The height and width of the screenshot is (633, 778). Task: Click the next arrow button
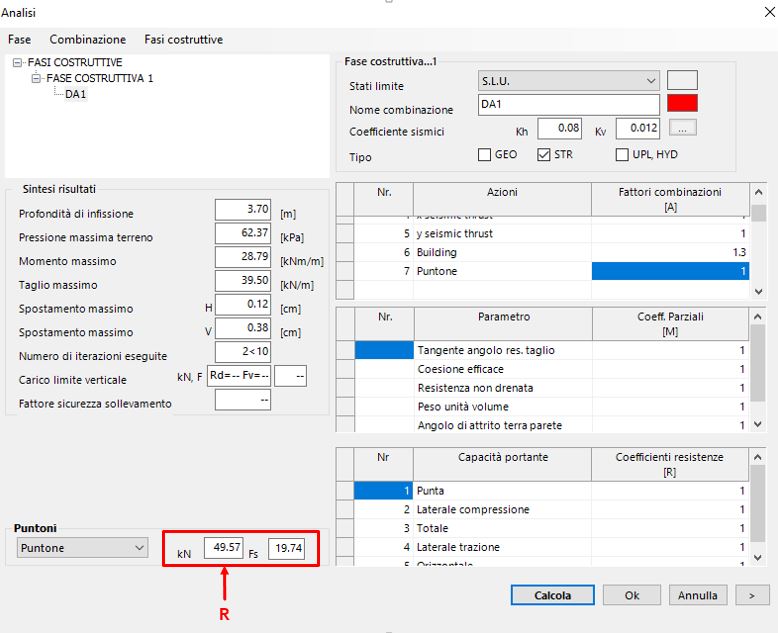pos(751,595)
